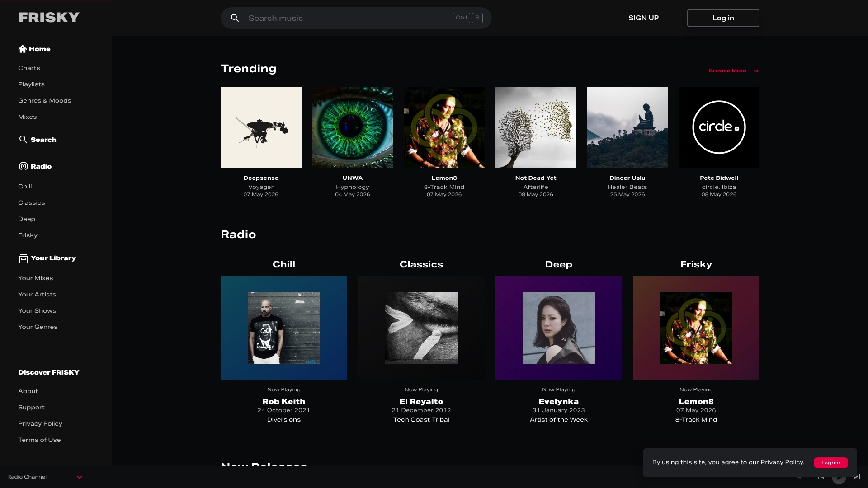
Task: Play Frisky radio Lemon8 tile
Action: point(696,328)
